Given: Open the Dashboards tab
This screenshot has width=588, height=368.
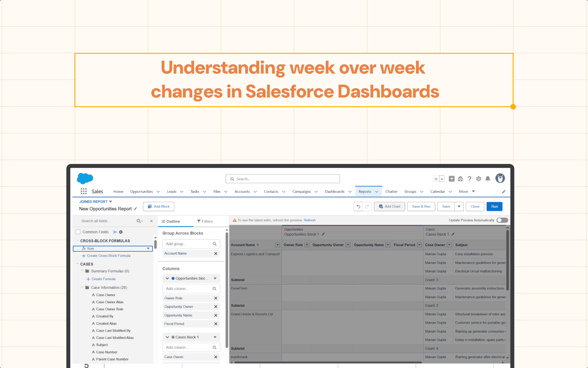Looking at the screenshot, I should tap(335, 192).
